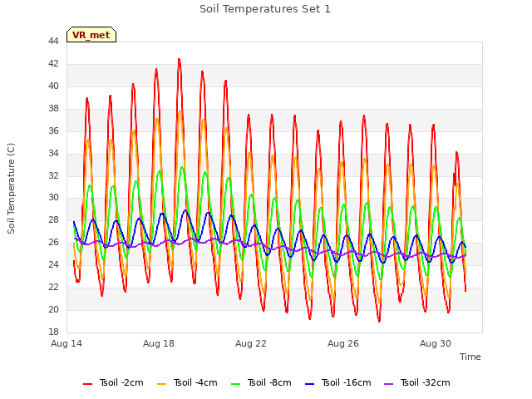The height and width of the screenshot is (399, 532).
Task: Toggle the Tsoil -32cm legend entry
Action: click(x=417, y=382)
